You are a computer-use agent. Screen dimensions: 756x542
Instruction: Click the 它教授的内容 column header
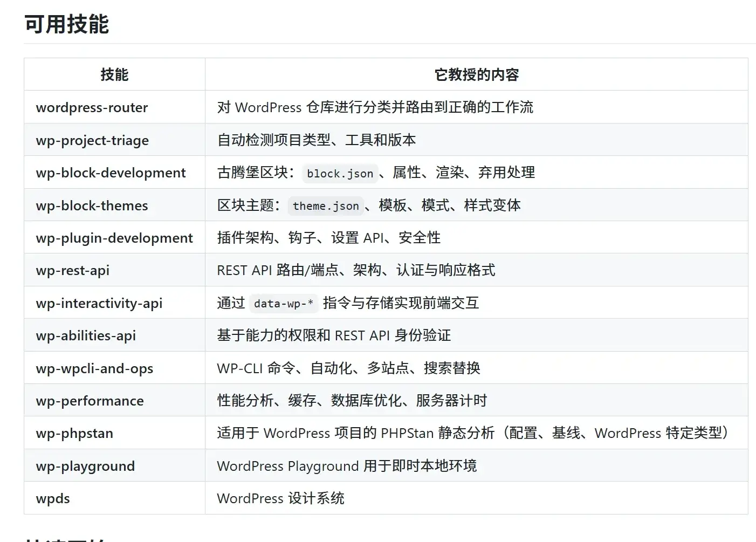(476, 74)
